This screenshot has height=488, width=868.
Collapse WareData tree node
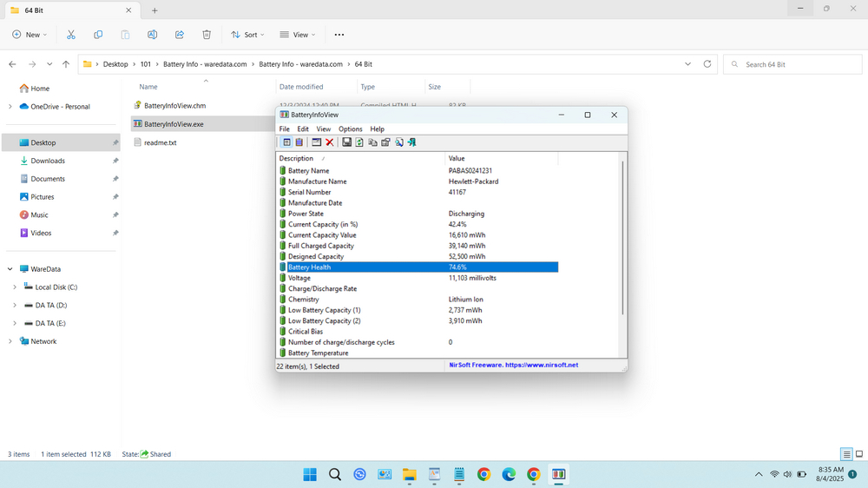click(10, 268)
